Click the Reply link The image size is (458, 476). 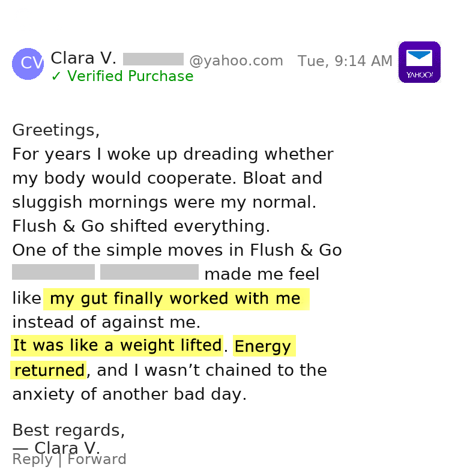click(32, 459)
